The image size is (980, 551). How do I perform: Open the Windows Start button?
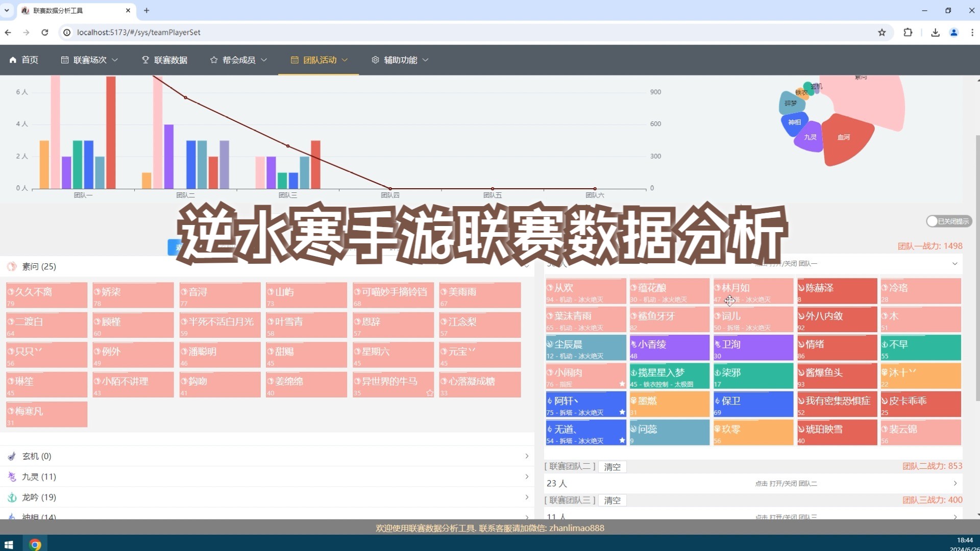click(8, 544)
